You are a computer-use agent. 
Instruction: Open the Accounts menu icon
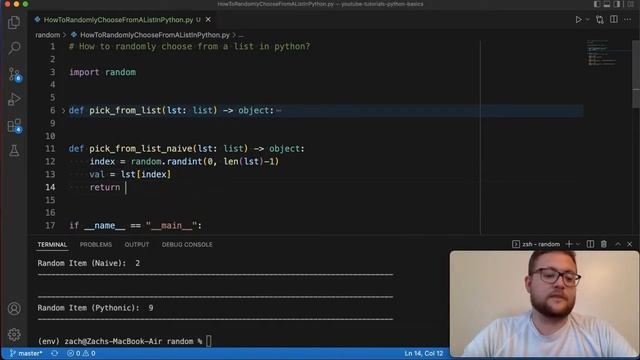[14, 309]
